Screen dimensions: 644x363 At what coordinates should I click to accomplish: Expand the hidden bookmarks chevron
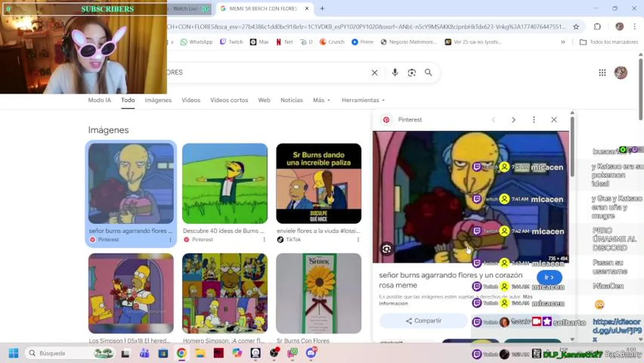coord(563,42)
